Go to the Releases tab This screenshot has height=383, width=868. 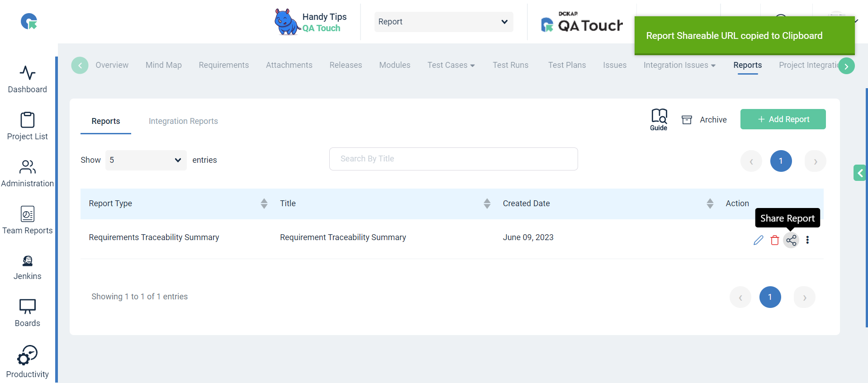coord(346,65)
